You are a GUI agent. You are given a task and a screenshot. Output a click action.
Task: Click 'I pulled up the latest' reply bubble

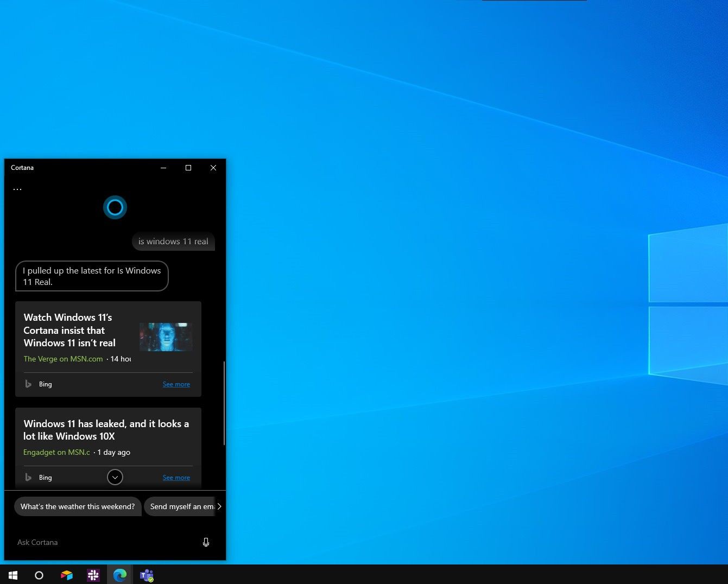pyautogui.click(x=92, y=276)
